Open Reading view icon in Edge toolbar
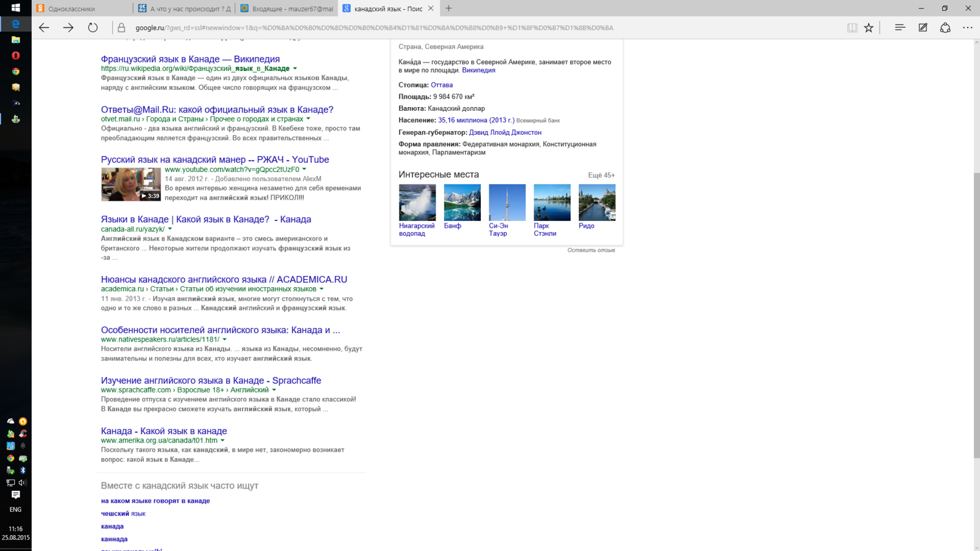 (x=852, y=28)
